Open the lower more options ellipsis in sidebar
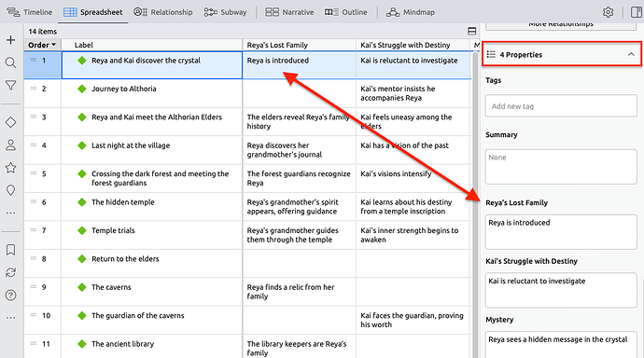Screen dimensions: 644x358 pos(10,317)
